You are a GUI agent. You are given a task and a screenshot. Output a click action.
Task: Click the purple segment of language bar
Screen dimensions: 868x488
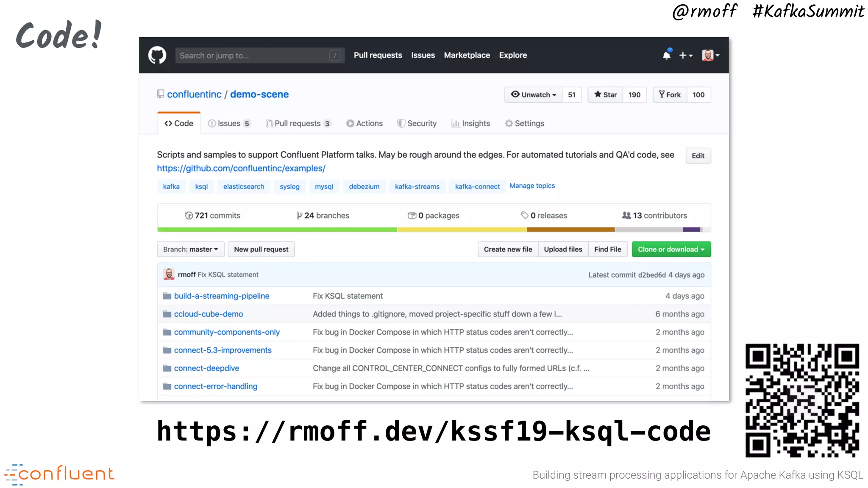691,230
